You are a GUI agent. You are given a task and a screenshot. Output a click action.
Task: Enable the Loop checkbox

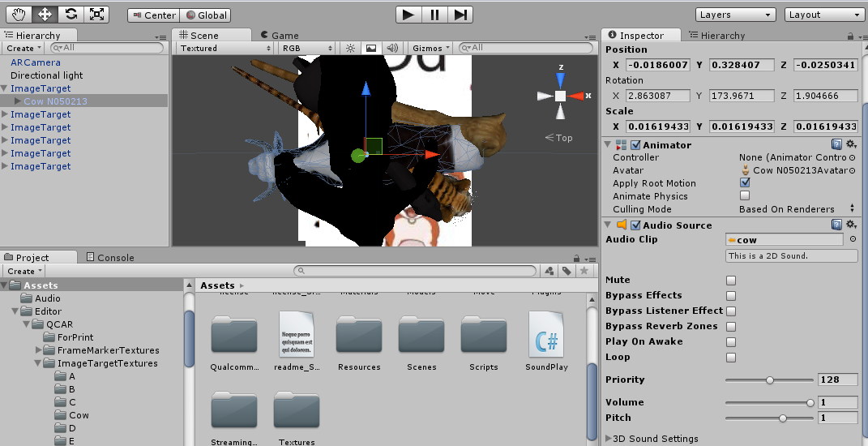tap(731, 358)
